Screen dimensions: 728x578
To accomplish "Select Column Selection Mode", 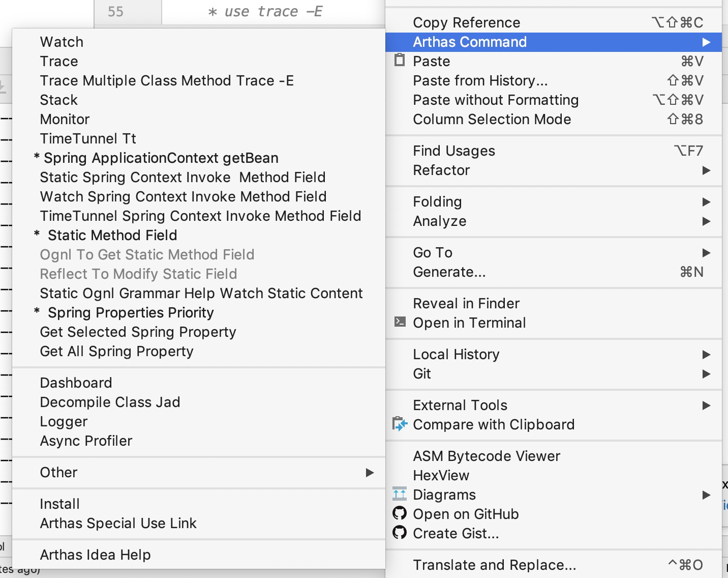I will pos(492,120).
